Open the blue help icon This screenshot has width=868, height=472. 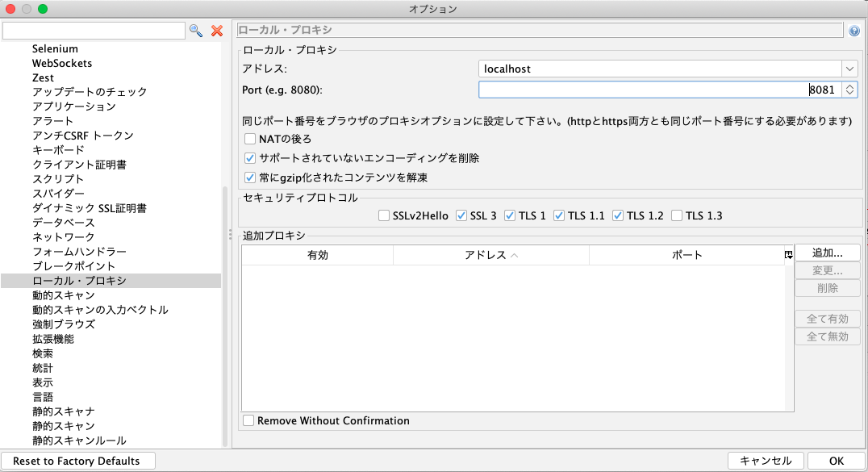tap(854, 31)
